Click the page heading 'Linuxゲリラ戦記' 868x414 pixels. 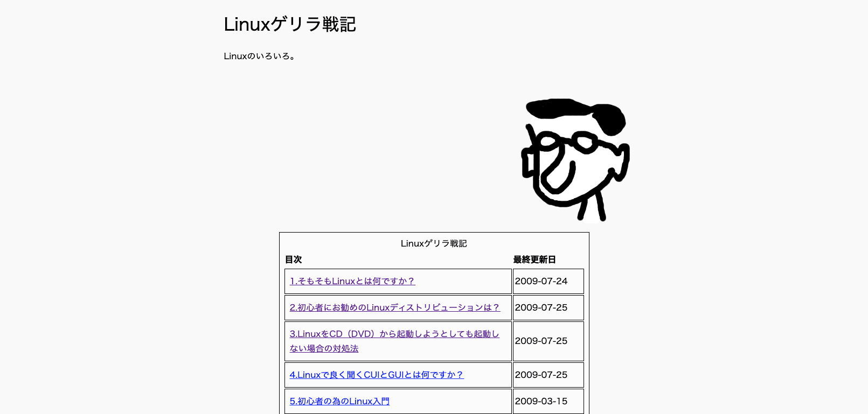[290, 25]
